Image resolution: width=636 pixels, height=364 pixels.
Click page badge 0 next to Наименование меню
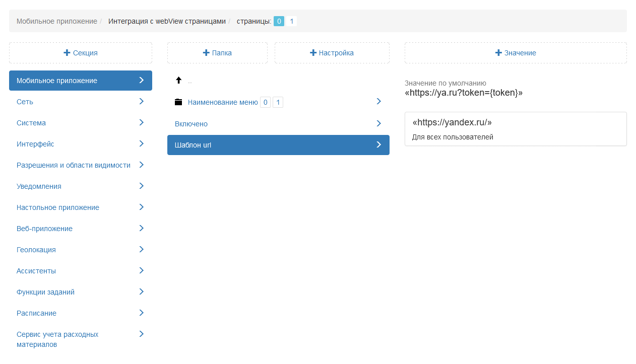265,102
